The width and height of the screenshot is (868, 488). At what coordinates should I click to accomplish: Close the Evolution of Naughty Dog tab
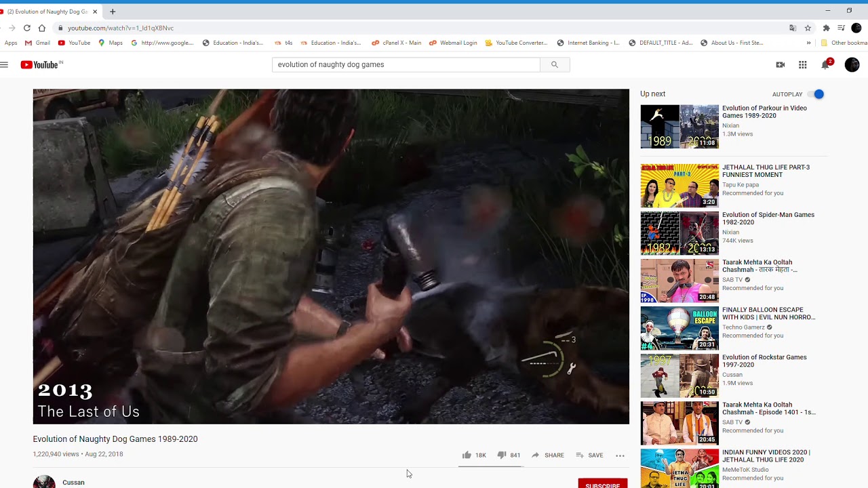[x=95, y=12]
